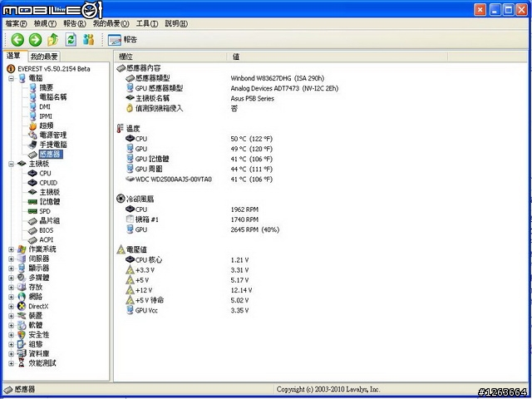Click the SPD memory icon in tree
532x399 pixels.
point(32,211)
